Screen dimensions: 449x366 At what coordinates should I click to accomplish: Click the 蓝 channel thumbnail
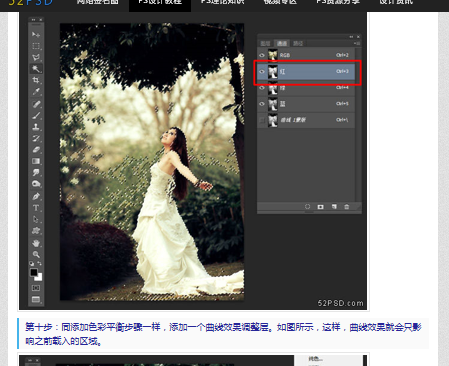click(273, 104)
